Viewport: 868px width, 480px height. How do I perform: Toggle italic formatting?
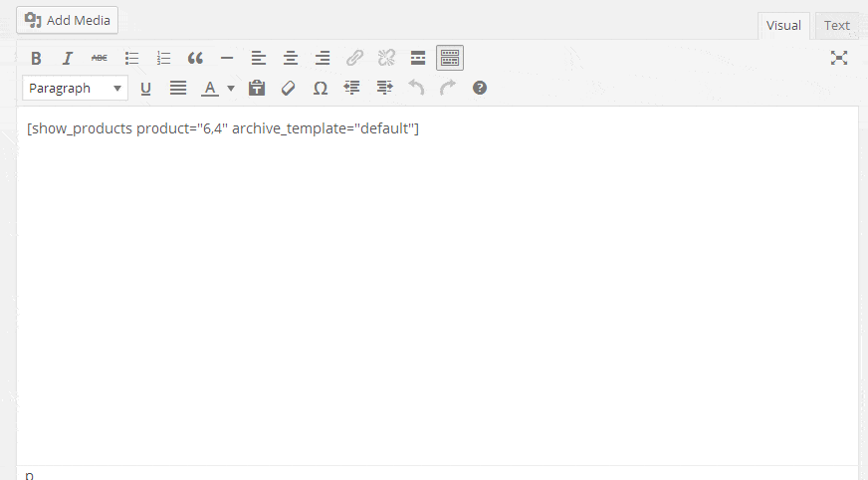68,58
